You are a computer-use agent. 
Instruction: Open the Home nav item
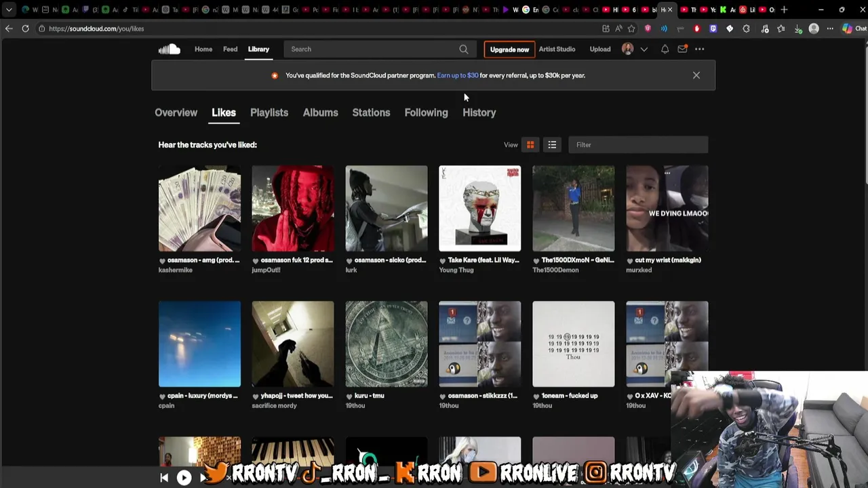(203, 49)
